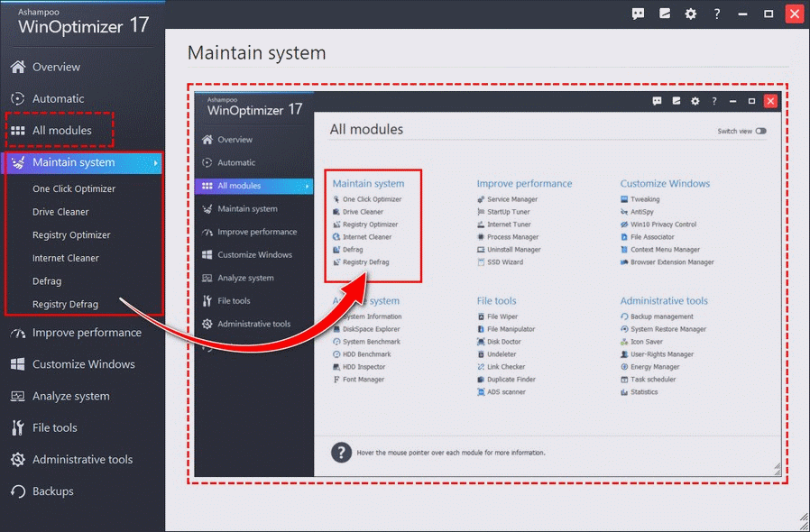Image resolution: width=810 pixels, height=532 pixels.
Task: Click Process Manager icon in inner module grid
Action: [x=481, y=237]
